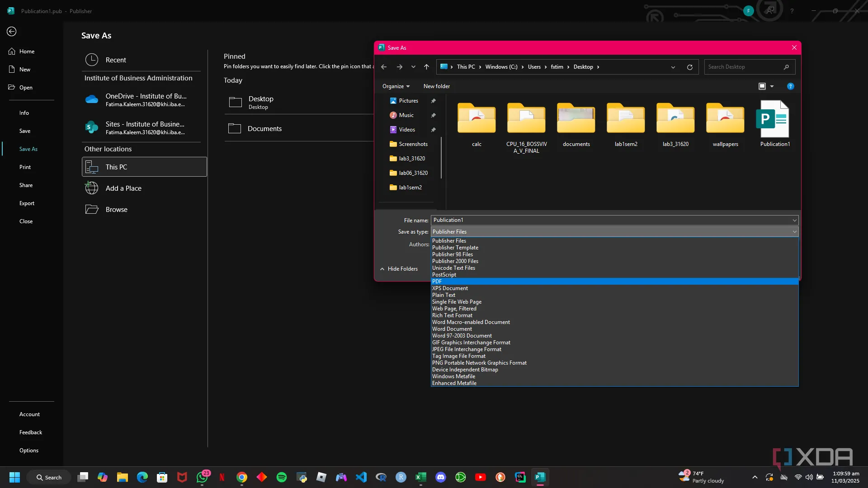
Task: Click Feedback in the sidebar
Action: [31, 432]
